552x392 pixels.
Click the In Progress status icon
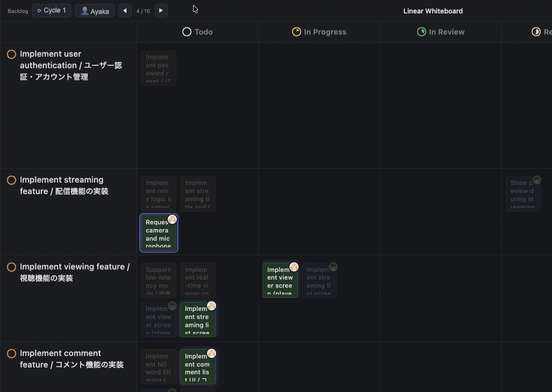(x=297, y=32)
